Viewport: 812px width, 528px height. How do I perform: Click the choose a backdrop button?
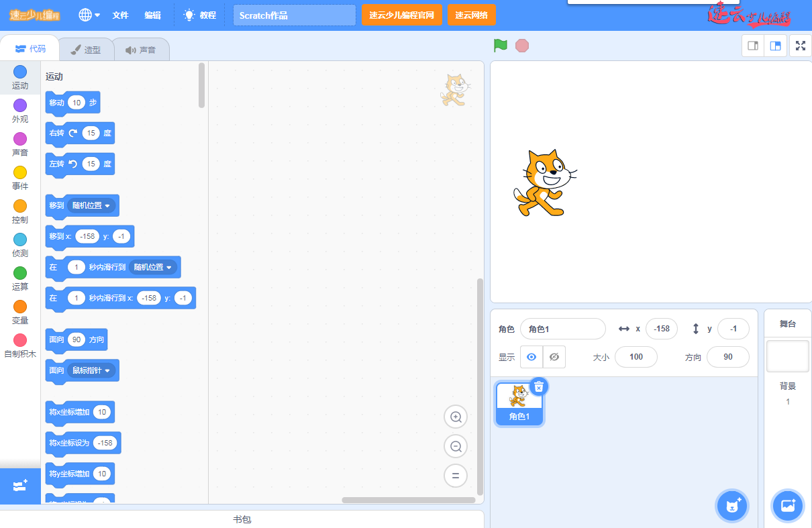[x=788, y=506]
